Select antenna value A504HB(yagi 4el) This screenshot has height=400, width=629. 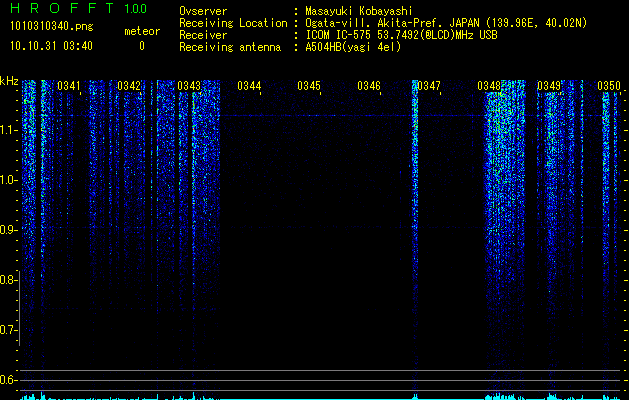(x=353, y=47)
